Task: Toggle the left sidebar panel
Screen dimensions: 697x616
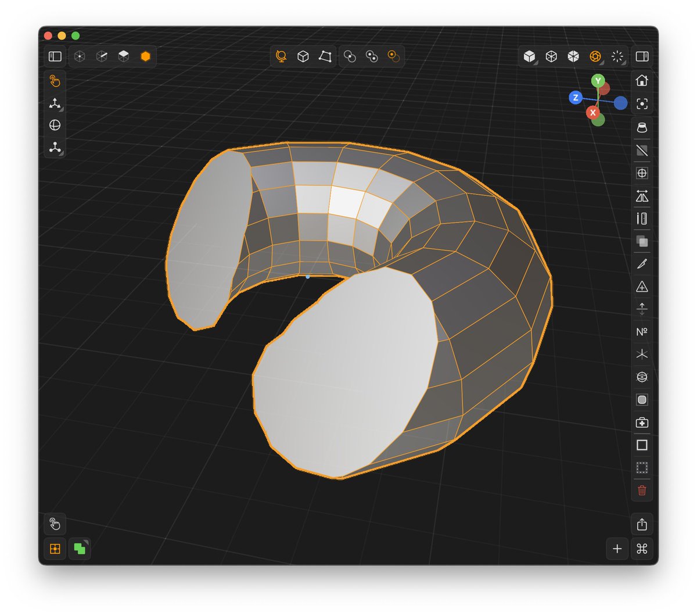Action: coord(55,56)
